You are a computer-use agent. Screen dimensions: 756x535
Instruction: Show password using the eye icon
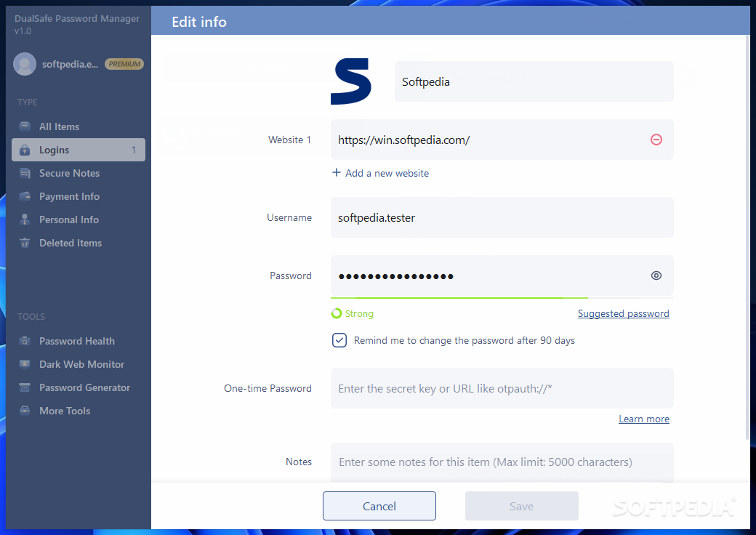[656, 275]
